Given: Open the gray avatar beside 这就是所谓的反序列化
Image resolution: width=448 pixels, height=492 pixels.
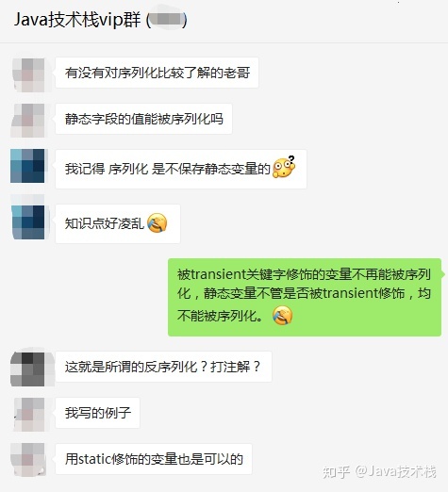Looking at the screenshot, I should (x=27, y=369).
